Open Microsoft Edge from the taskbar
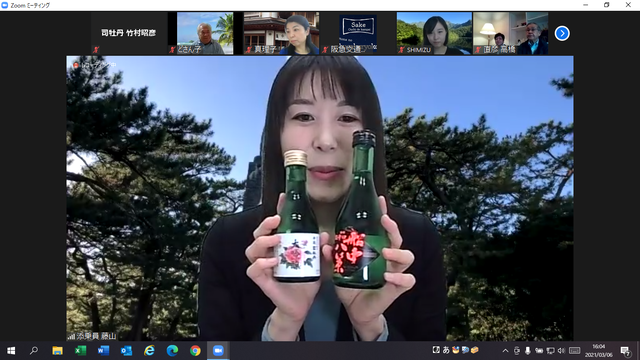 [x=172, y=351]
